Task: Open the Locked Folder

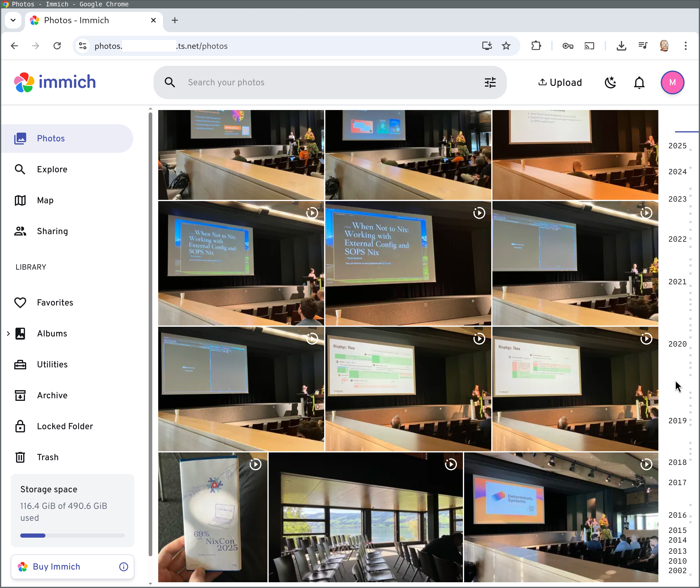Action: (x=65, y=426)
